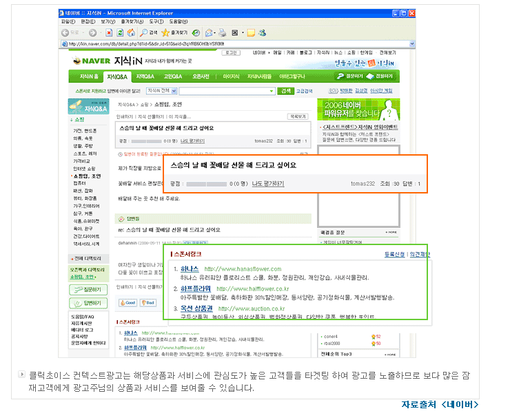Select 가전, 핸드폰 category in sidebar

click(85, 131)
